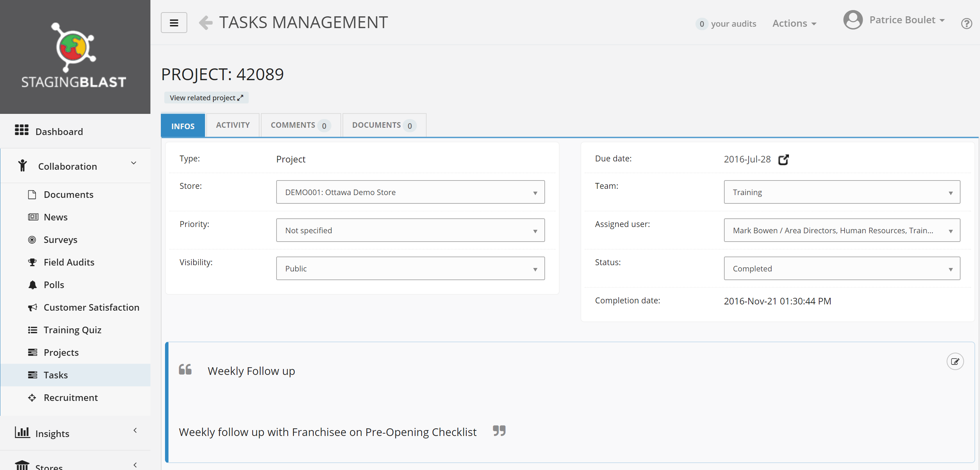Click the back arrow beside Tasks Management
Viewport: 980px width, 470px height.
click(x=206, y=23)
